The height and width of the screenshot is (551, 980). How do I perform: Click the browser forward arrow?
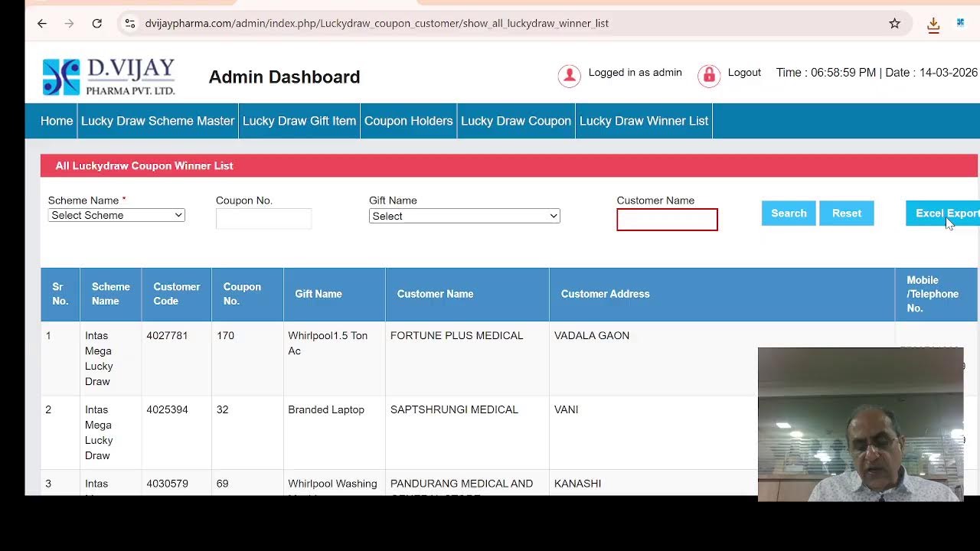[x=70, y=24]
